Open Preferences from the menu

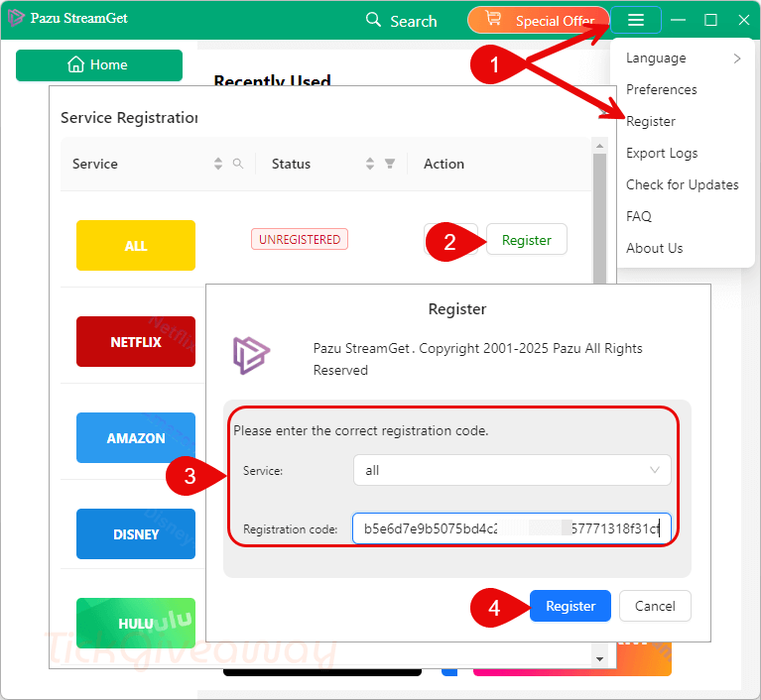pos(661,90)
